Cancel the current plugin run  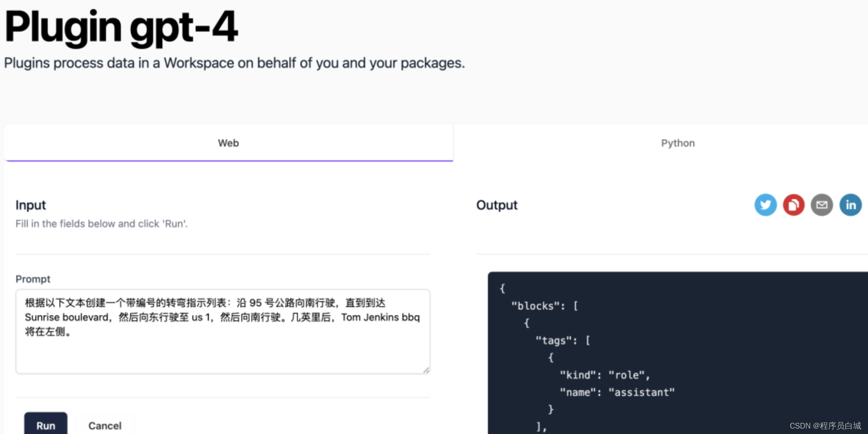(x=105, y=425)
